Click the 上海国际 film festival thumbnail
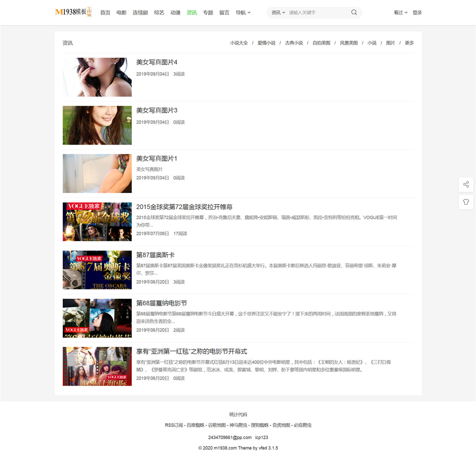 (97, 367)
